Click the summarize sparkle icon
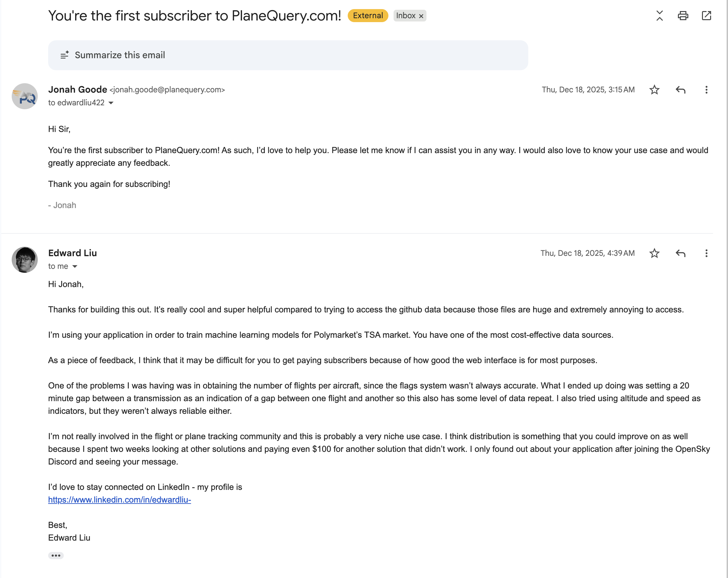This screenshot has width=728, height=578. point(64,55)
